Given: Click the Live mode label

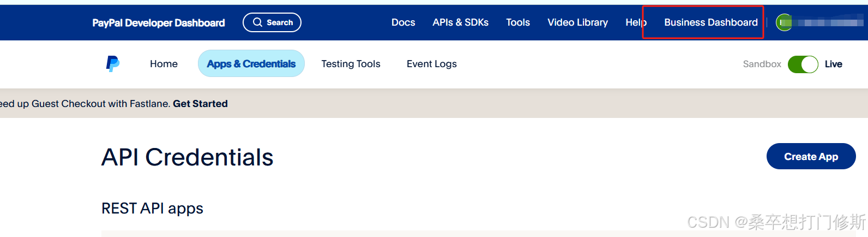Looking at the screenshot, I should 833,64.
